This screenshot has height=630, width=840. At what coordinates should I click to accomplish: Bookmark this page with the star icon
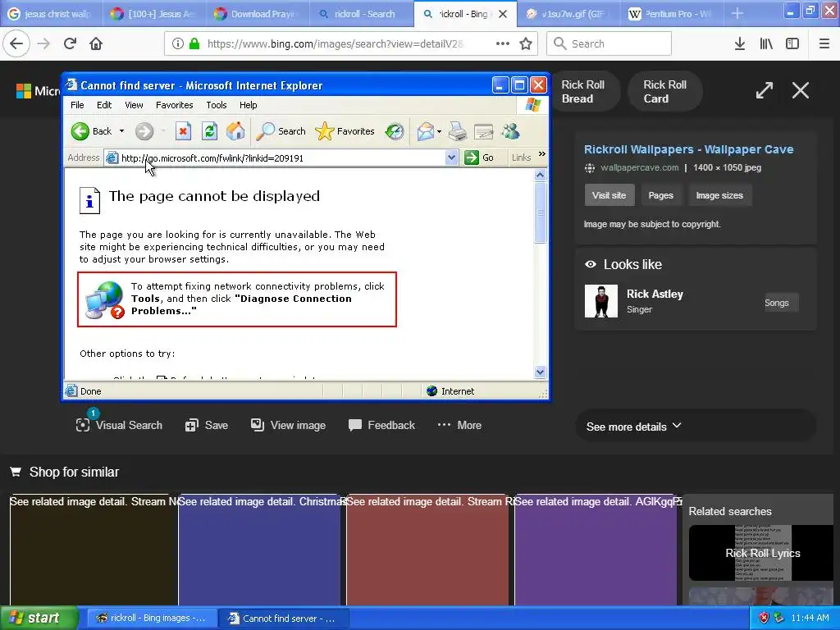[526, 43]
